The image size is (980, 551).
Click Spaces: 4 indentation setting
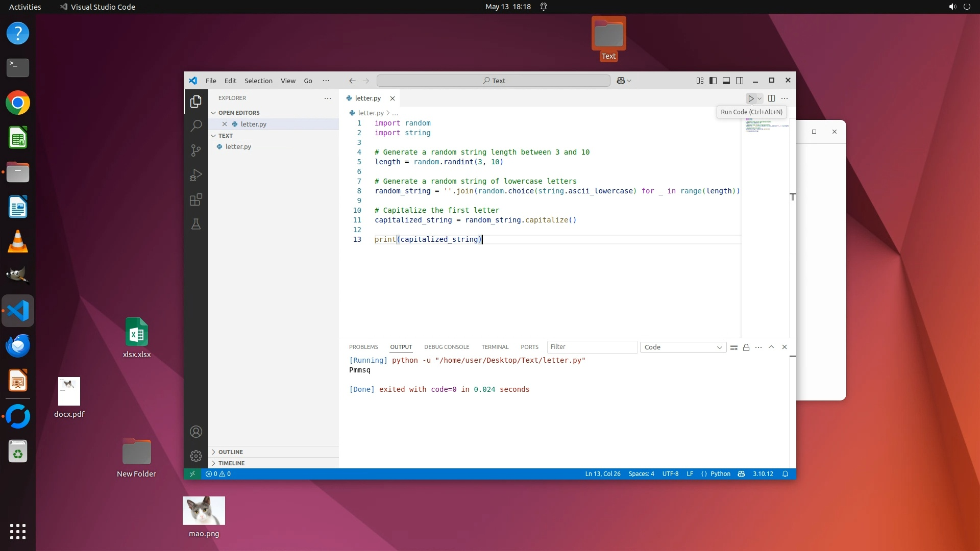click(641, 474)
